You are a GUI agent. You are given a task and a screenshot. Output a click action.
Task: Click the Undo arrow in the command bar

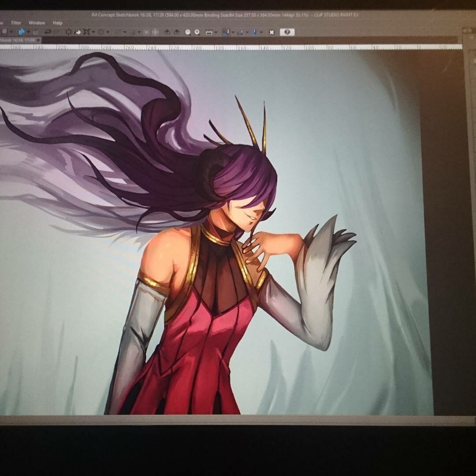click(48, 32)
